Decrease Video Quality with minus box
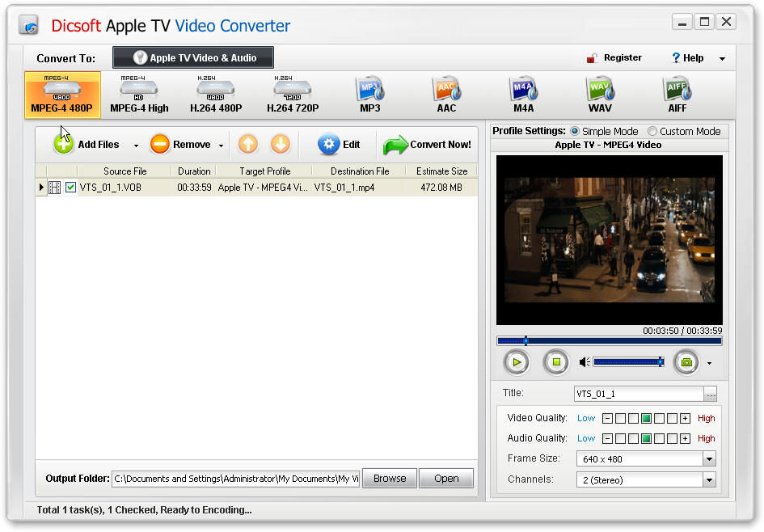 pos(608,419)
